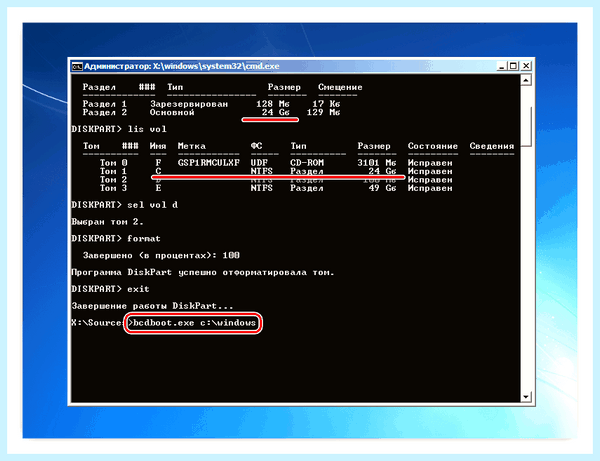Viewport: 600px width, 461px height.
Task: Click the 'Том 0' row label
Action: click(114, 163)
